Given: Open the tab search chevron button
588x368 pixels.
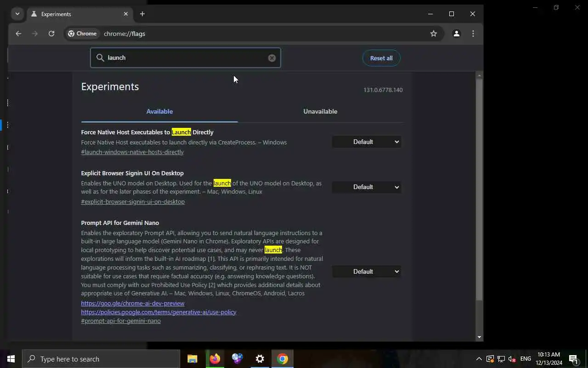Looking at the screenshot, I should coord(17,14).
